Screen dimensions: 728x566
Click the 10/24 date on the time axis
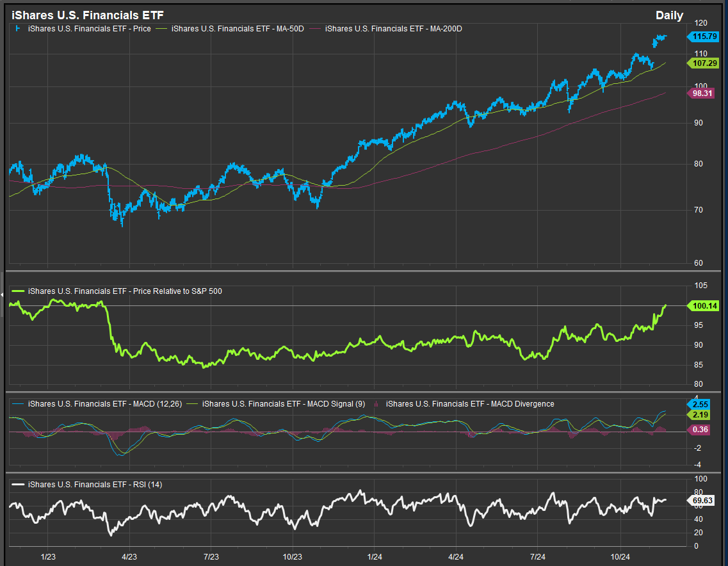(x=620, y=557)
